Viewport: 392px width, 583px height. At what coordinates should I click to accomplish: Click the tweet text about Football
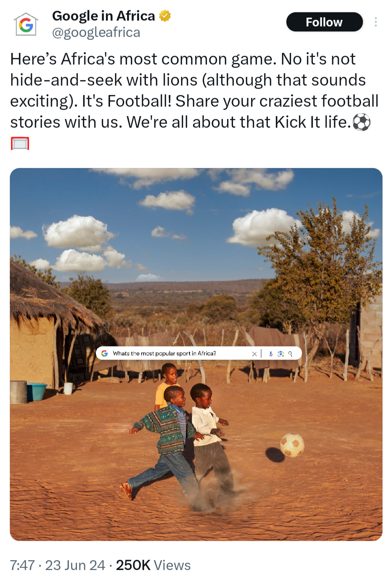click(195, 90)
